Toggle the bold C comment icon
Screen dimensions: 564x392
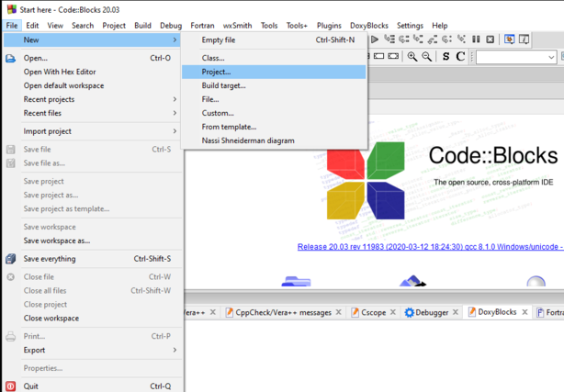click(460, 57)
